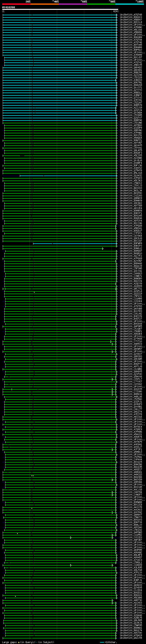
Task: Select the UniRef100_B9H4R6 label
Action: 131,48
